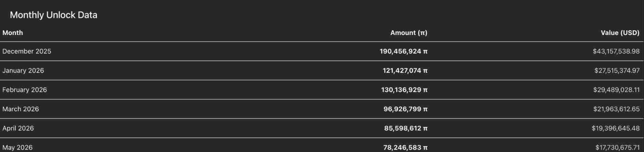Viewport: 644px width, 152px height.
Task: Select the February 2026 row label
Action: coord(24,90)
